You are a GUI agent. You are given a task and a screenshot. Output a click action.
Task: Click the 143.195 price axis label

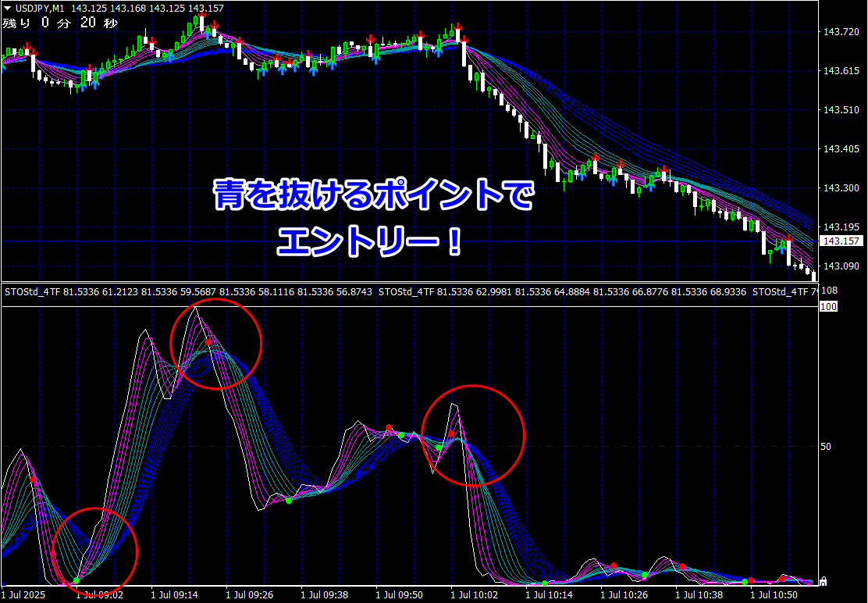(x=841, y=227)
